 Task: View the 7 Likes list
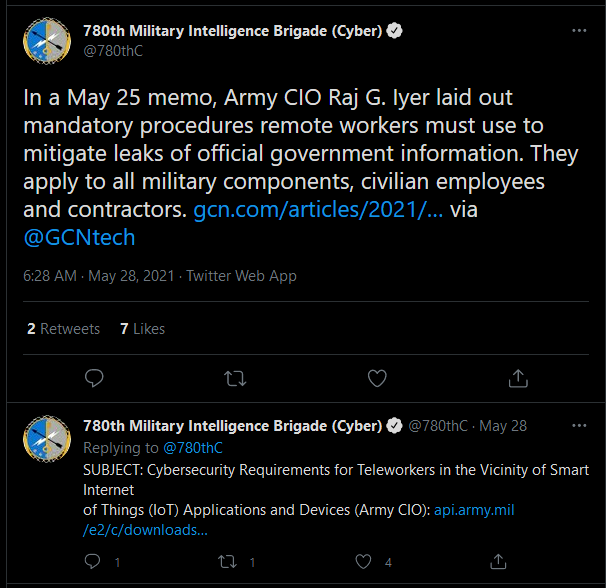pyautogui.click(x=143, y=329)
